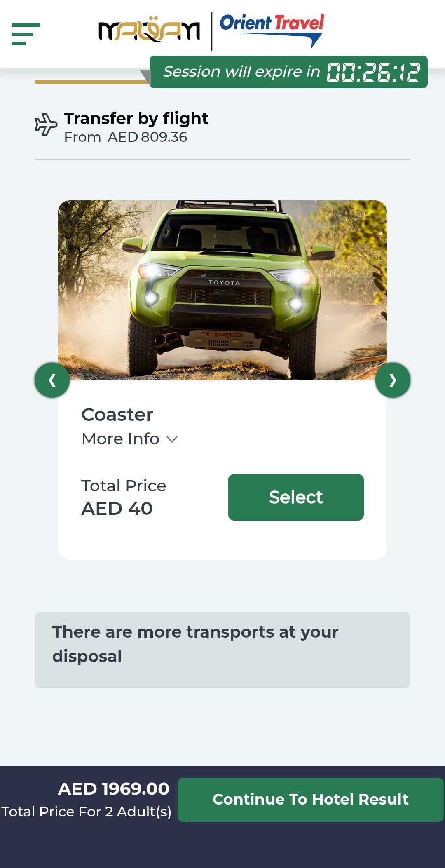Click the session countdown timer digits
The height and width of the screenshot is (868, 445).
373,72
